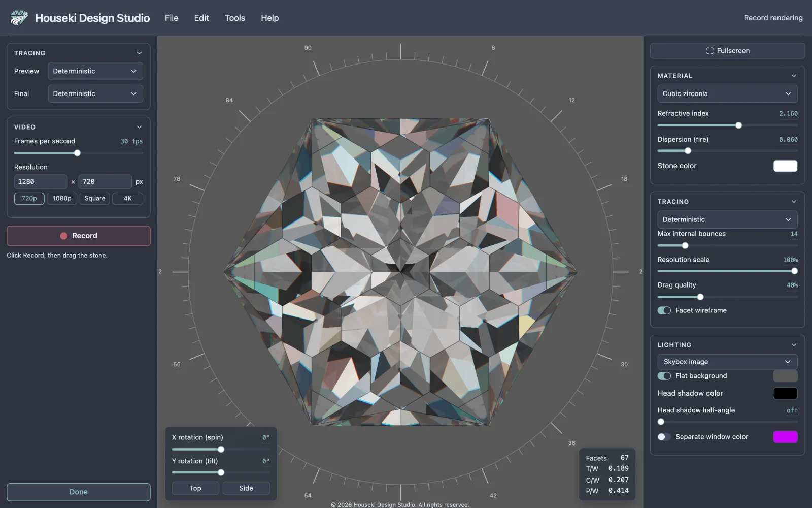Collapse the right panel TRACING section chevron
Image resolution: width=812 pixels, height=508 pixels.
[x=794, y=202]
